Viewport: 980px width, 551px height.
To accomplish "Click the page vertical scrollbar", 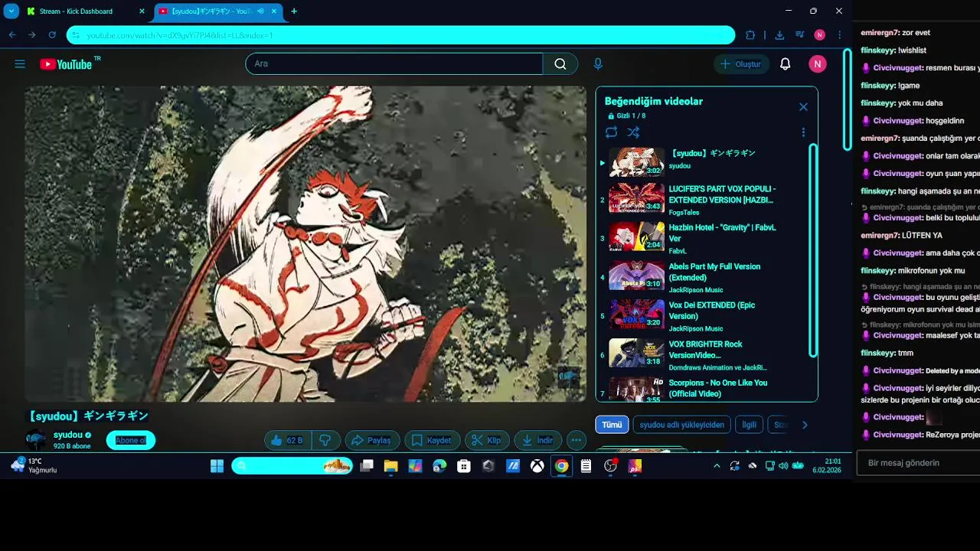I will (847, 99).
